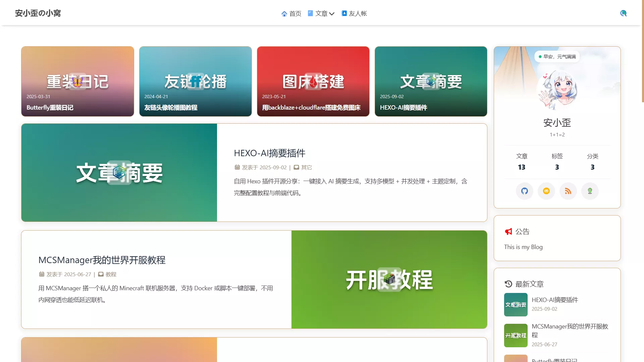Open the HEXO-AI摘要插件 top featured card
The height and width of the screenshot is (362, 644).
coord(431,81)
